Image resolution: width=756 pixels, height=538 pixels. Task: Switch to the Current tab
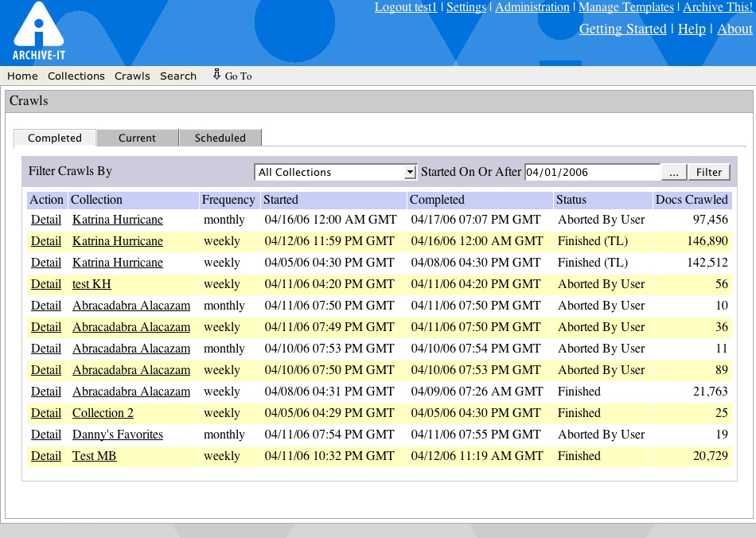click(x=137, y=138)
